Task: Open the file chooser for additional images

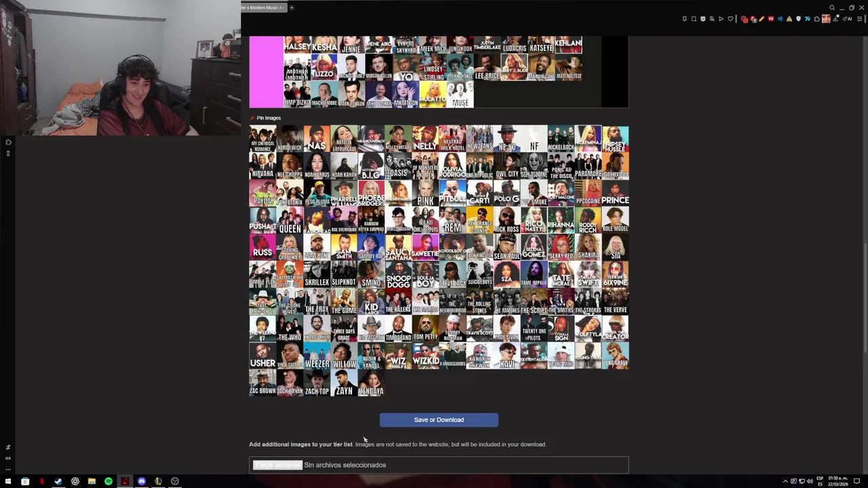Action: tap(277, 465)
